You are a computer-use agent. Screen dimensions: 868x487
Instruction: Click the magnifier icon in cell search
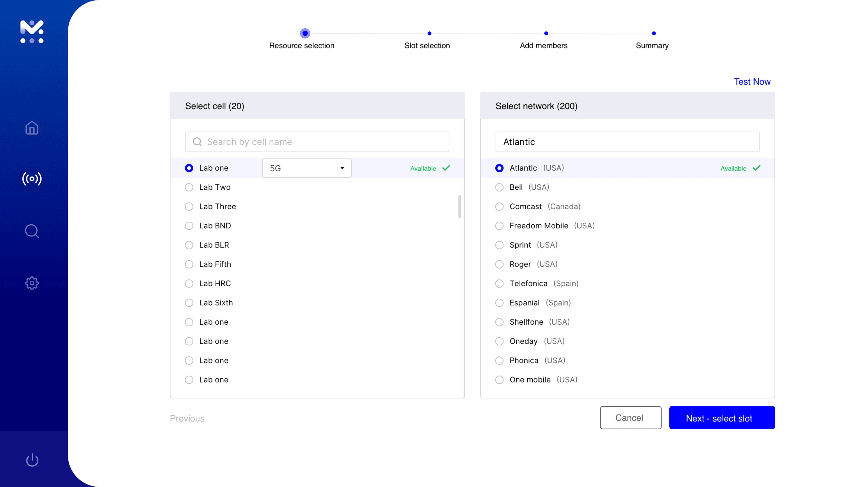tap(197, 142)
